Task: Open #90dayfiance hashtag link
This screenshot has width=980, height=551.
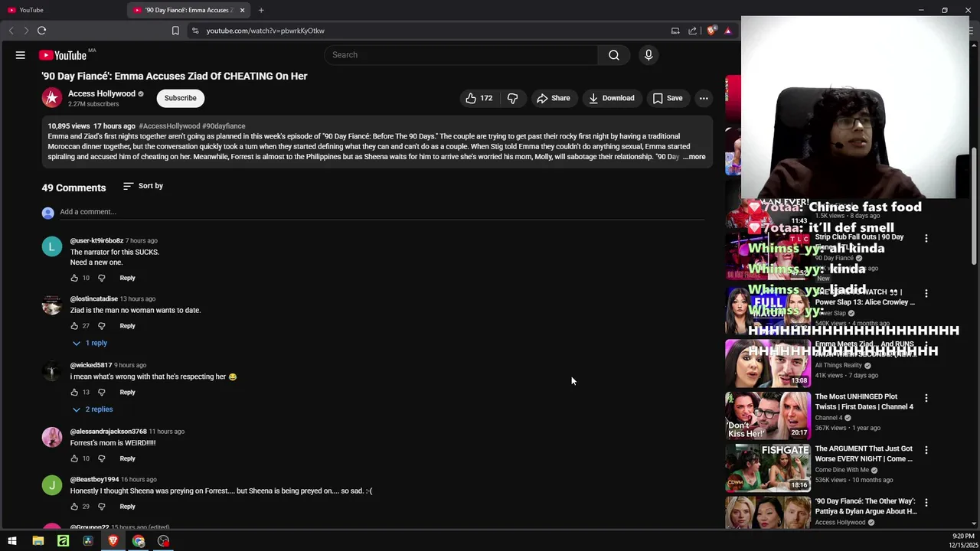Action: click(x=224, y=126)
